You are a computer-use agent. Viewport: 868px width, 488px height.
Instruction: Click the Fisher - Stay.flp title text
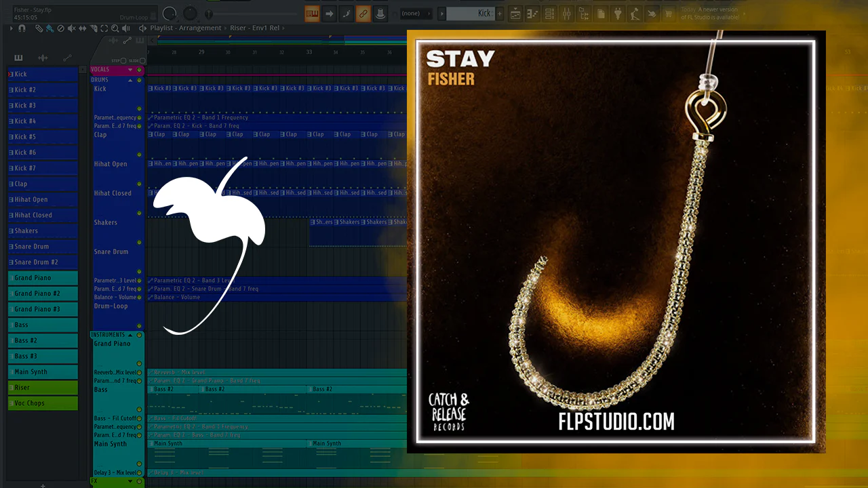[33, 10]
